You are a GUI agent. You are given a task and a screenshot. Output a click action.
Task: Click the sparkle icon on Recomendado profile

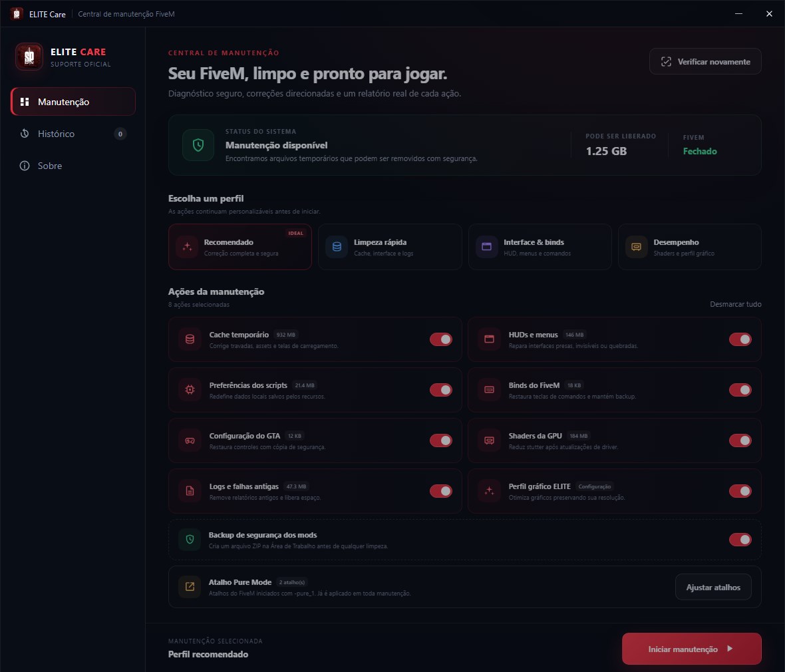(187, 247)
